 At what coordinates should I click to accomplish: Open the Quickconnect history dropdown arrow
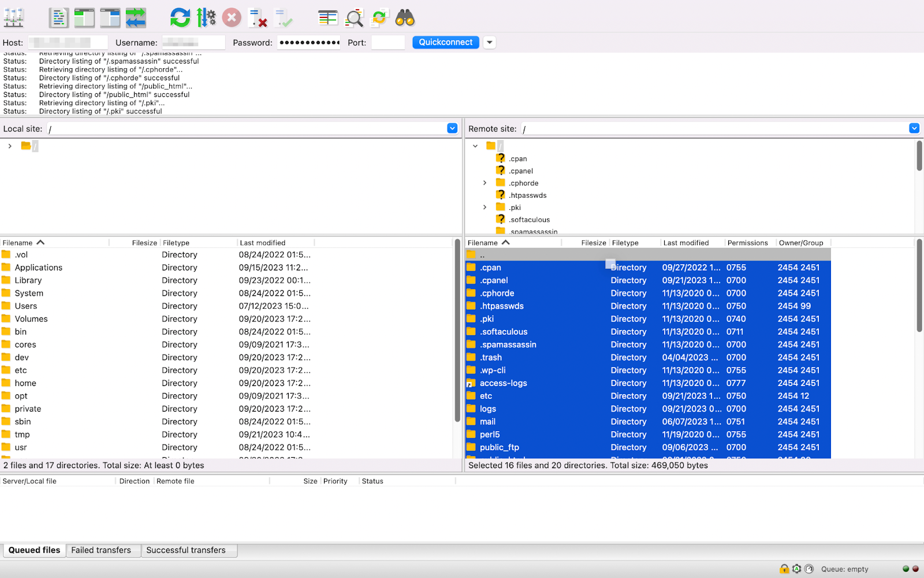[x=490, y=42]
